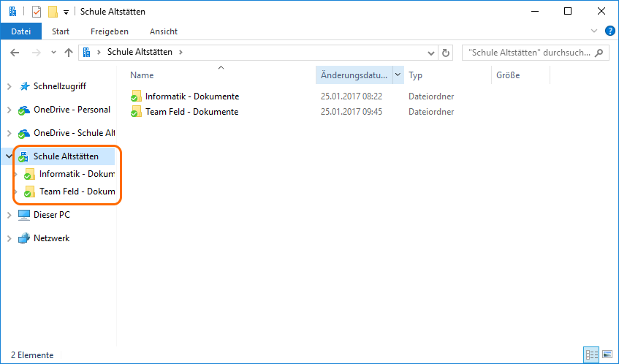Click the Help question mark icon
Image resolution: width=619 pixels, height=364 pixels.
609,31
